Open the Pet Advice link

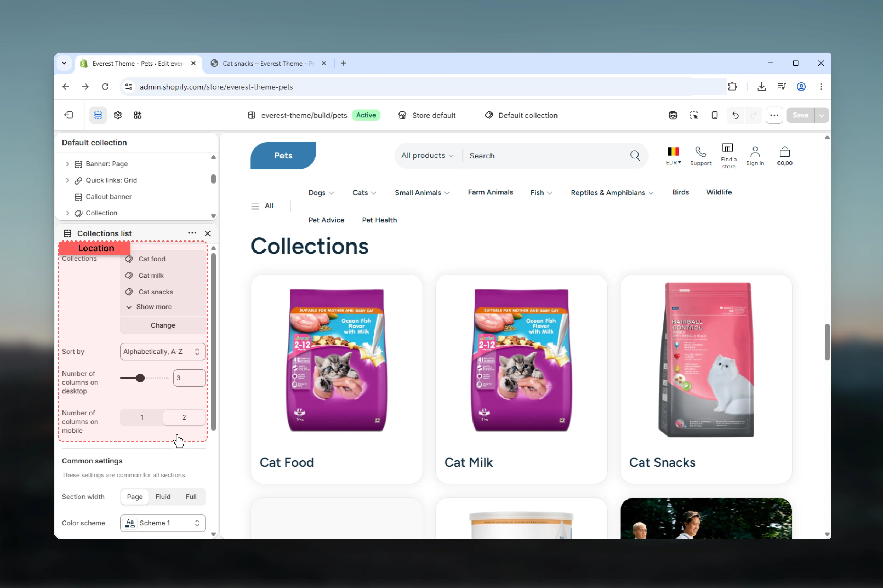[326, 220]
